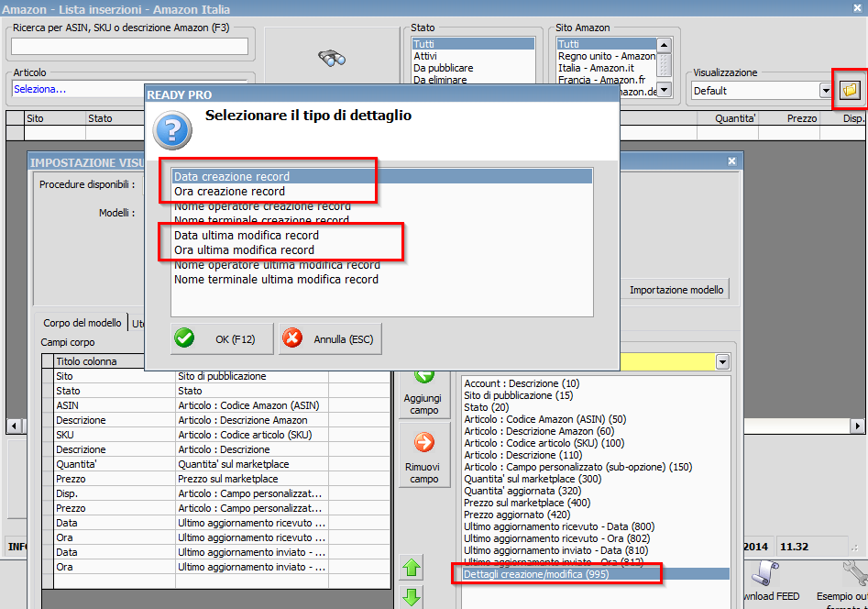Click the Stato column header in grid

115,118
